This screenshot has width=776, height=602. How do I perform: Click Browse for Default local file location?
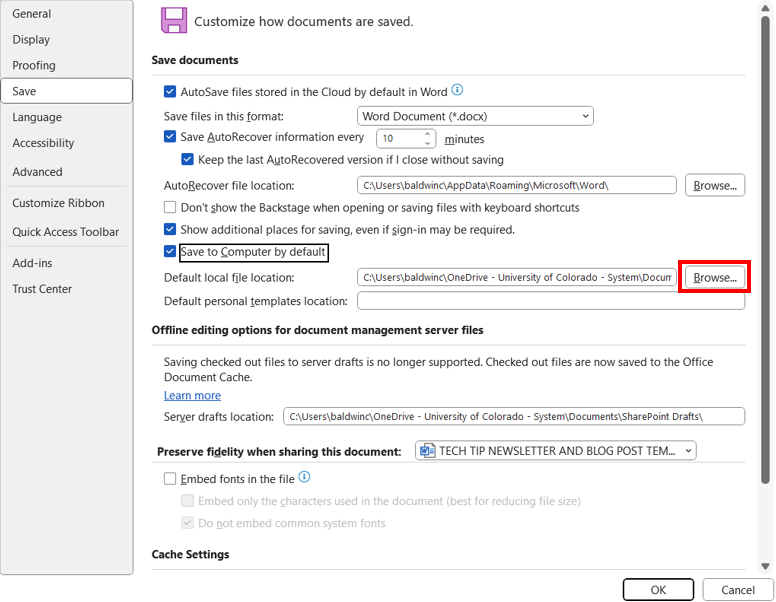[x=714, y=277]
